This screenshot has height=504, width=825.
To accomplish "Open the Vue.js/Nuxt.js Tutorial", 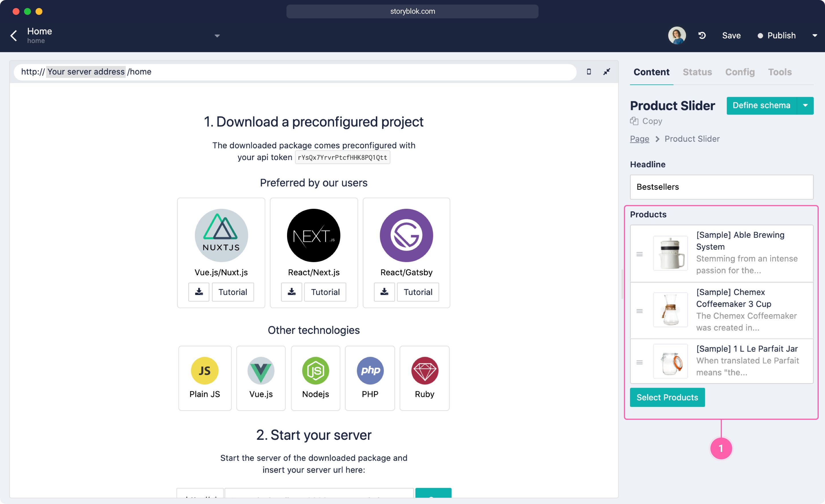I will point(233,292).
